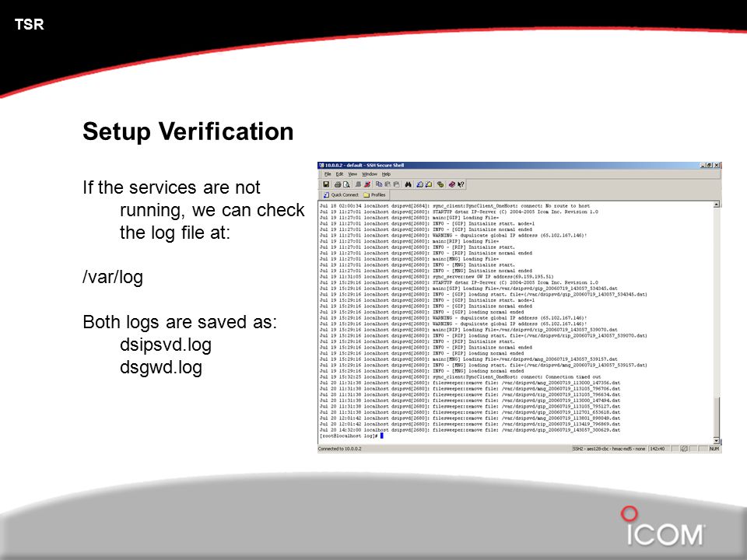Open the Window menu
This screenshot has height=560, width=747.
(x=370, y=174)
